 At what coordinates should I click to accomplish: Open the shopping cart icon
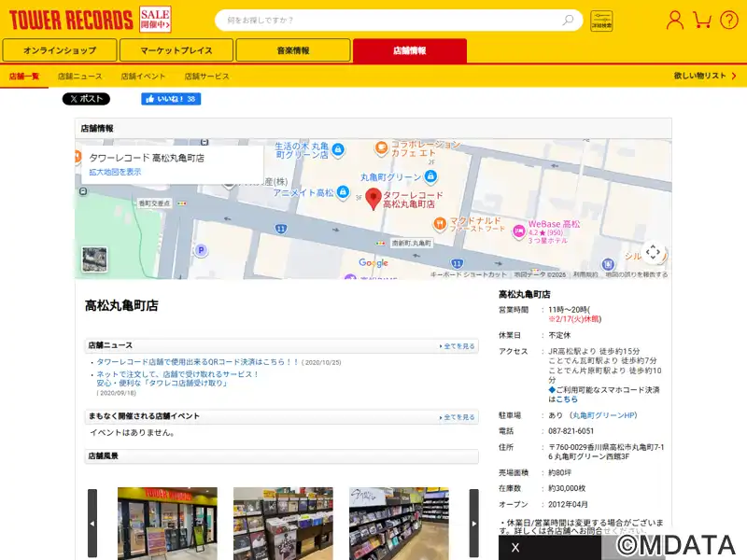[702, 20]
